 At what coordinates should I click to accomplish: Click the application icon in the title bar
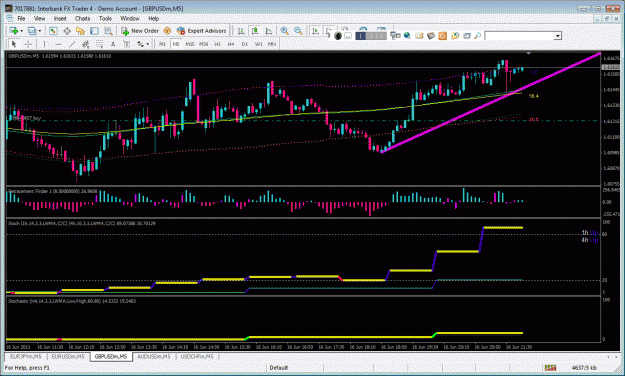click(8, 8)
